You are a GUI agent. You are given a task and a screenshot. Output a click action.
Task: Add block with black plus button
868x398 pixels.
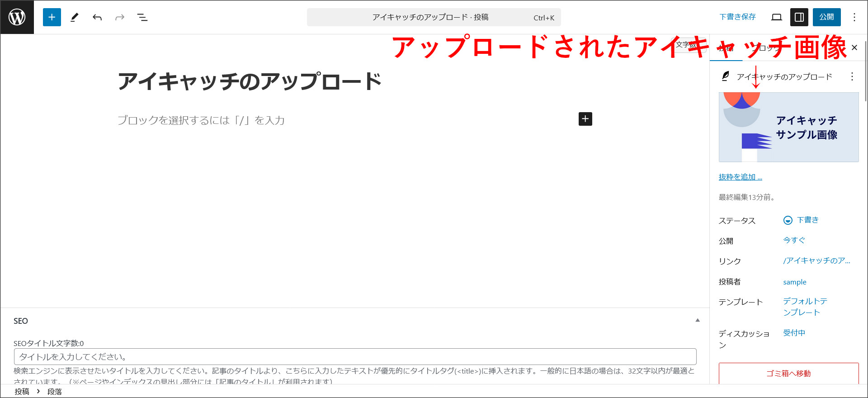point(585,119)
